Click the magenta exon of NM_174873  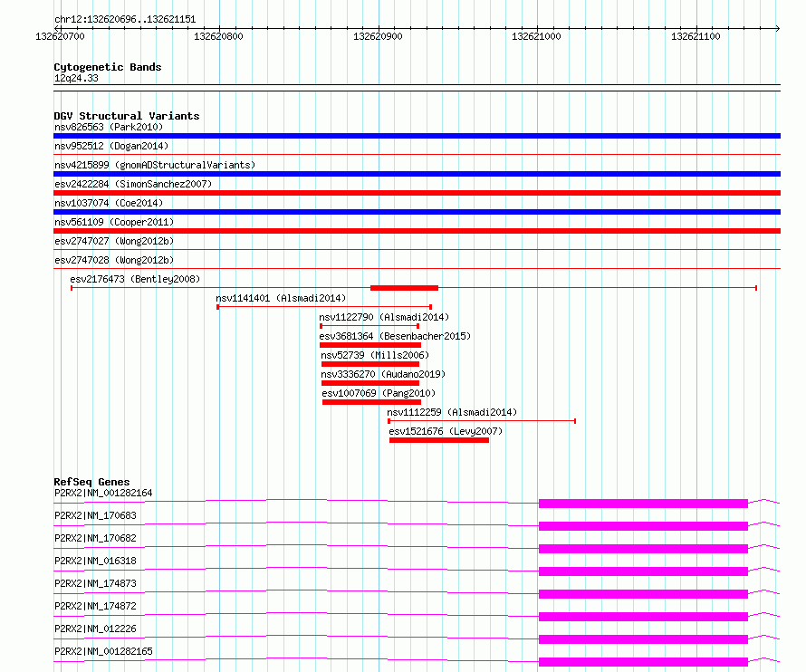643,594
